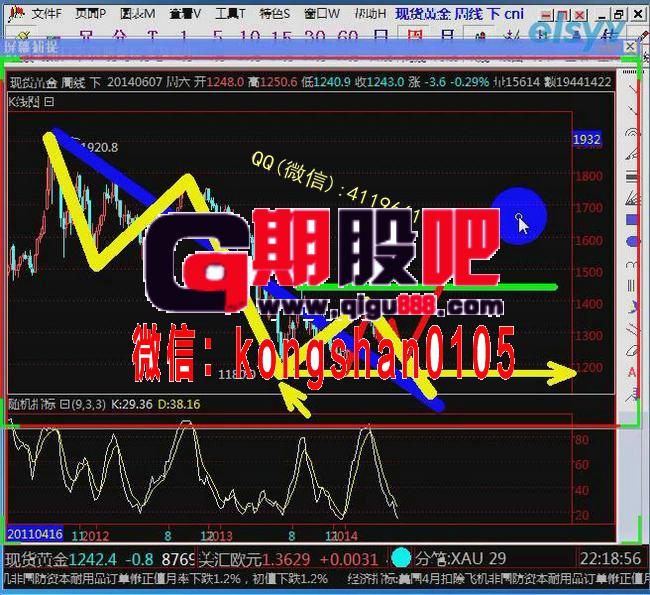Open the 图表M menu

[138, 14]
